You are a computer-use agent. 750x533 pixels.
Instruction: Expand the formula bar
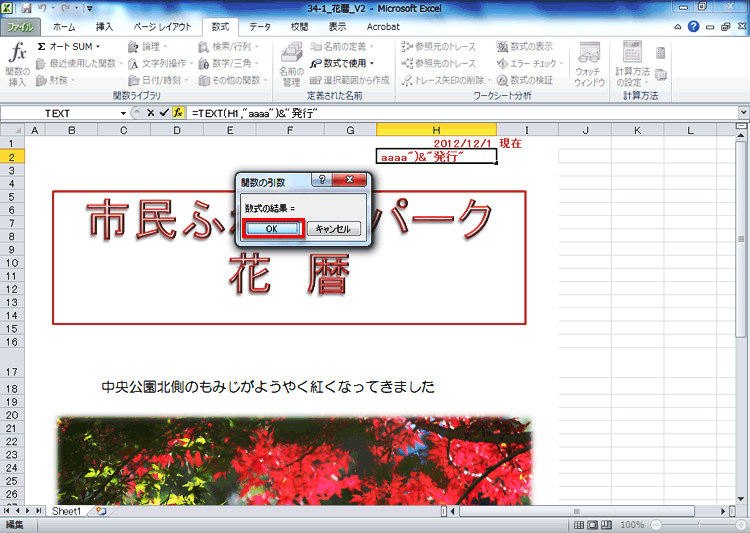(x=743, y=113)
